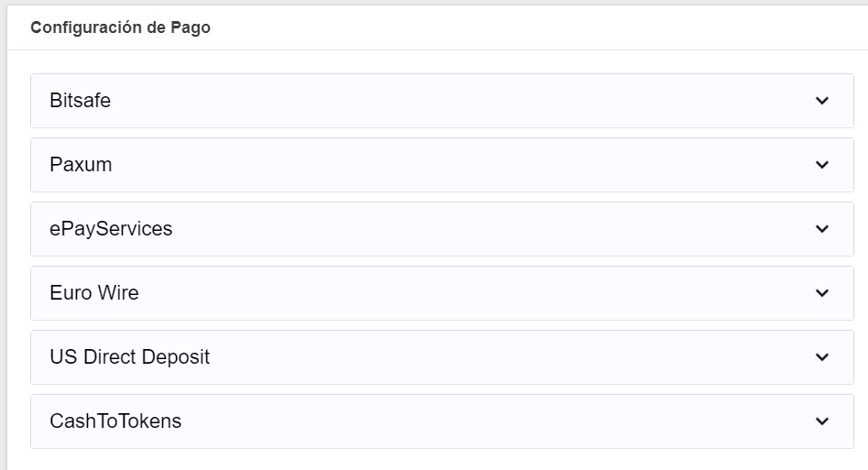
Task: Choose the US Direct Deposit label
Action: [129, 357]
